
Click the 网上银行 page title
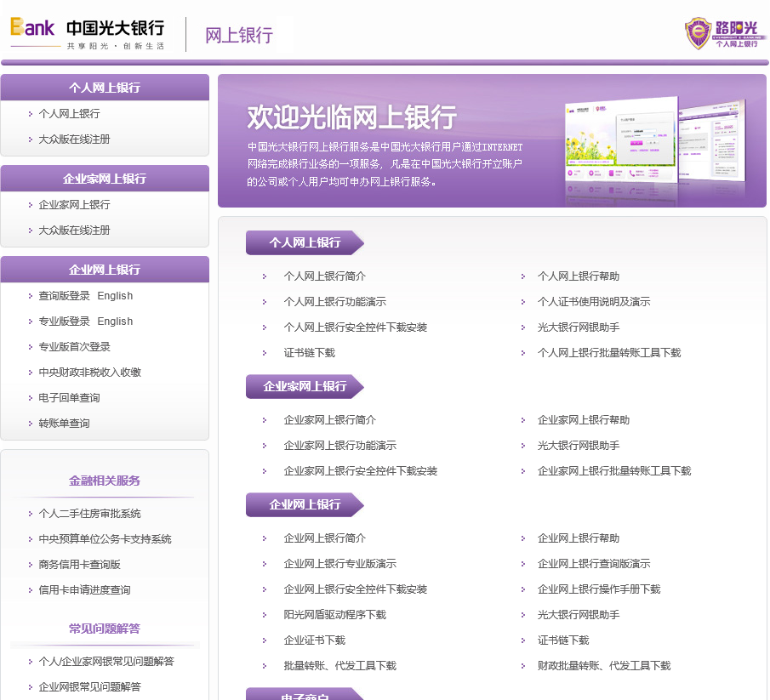tap(239, 36)
